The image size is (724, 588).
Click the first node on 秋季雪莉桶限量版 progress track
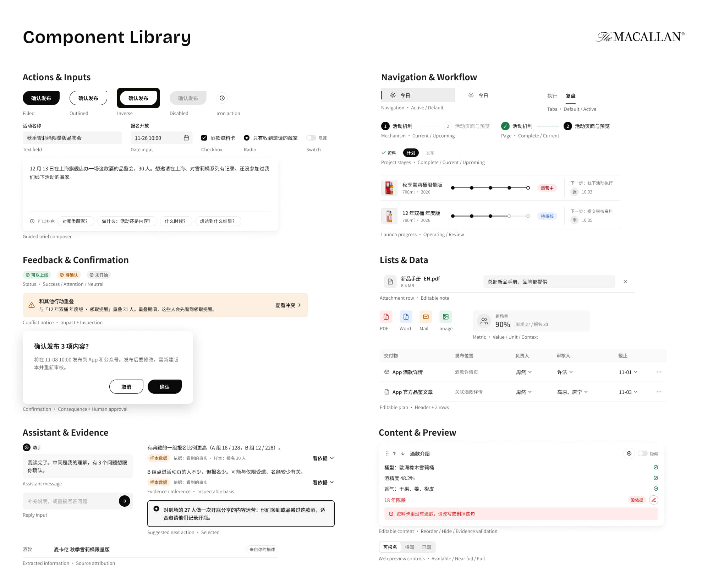click(453, 188)
